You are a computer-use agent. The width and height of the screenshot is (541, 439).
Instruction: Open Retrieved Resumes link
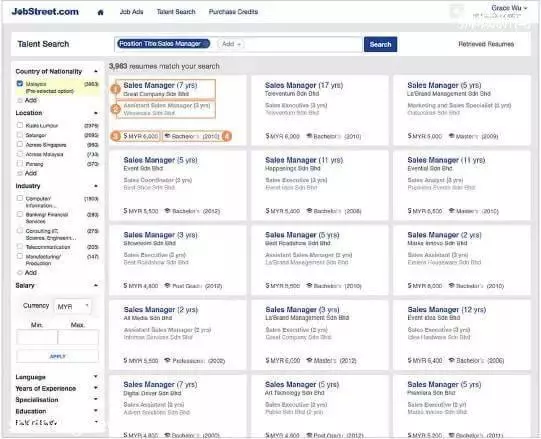486,44
